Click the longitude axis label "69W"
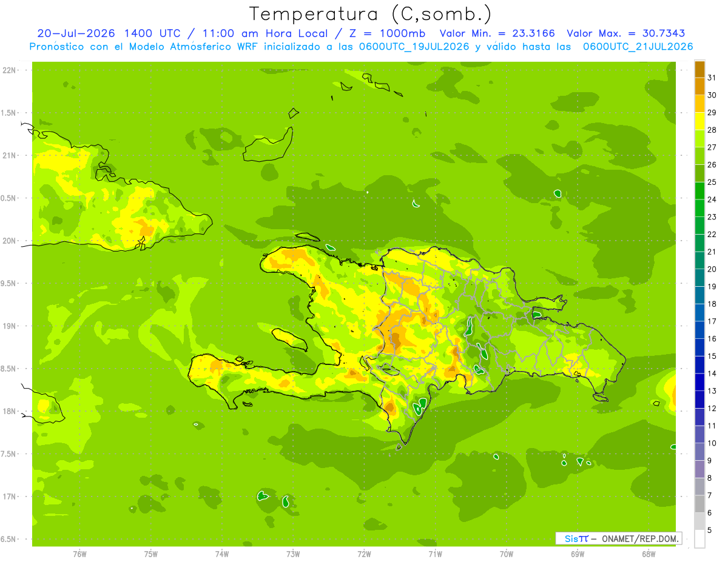Image resolution: width=728 pixels, height=562 pixels. 578,554
